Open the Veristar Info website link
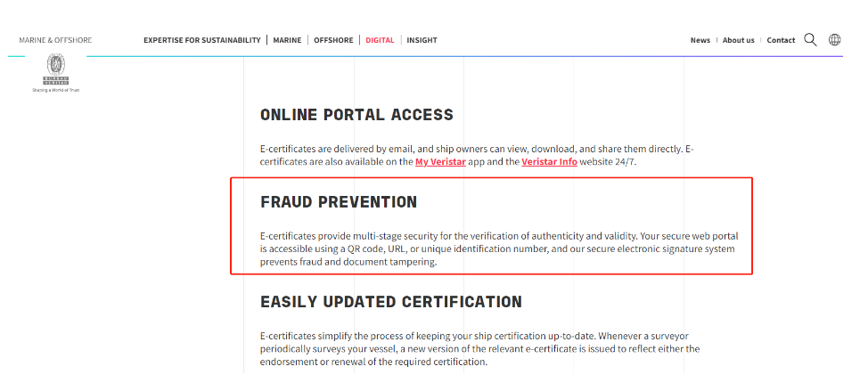The height and width of the screenshot is (391, 868). 549,162
